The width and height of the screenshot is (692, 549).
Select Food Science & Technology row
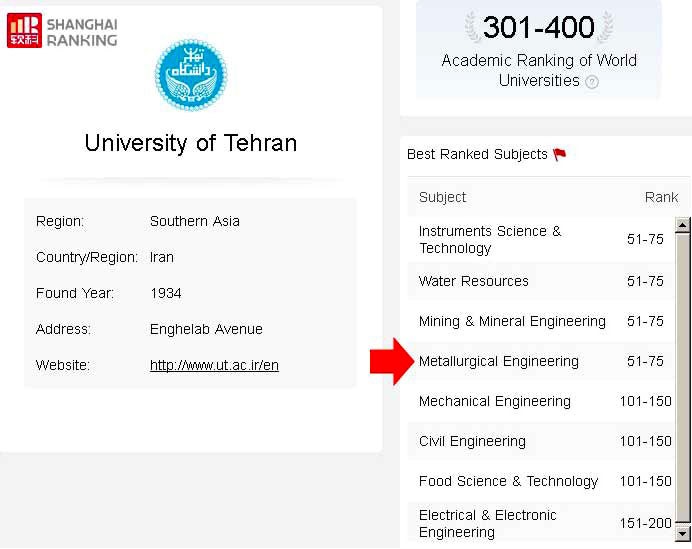click(x=542, y=481)
